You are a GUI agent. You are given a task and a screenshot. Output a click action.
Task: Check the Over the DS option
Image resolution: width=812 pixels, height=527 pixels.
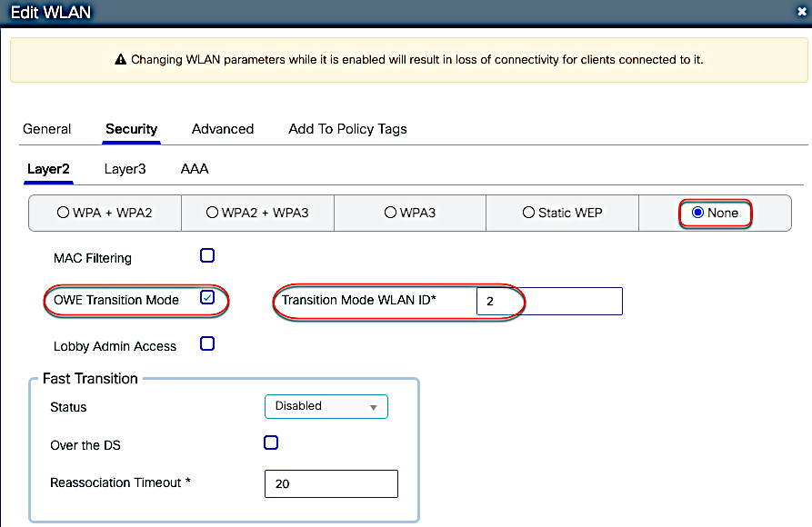click(270, 442)
